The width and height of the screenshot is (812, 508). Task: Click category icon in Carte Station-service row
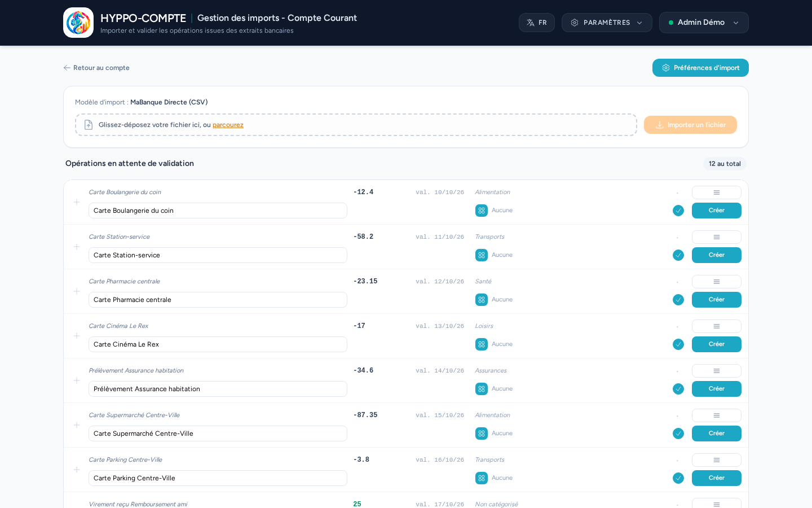point(482,255)
